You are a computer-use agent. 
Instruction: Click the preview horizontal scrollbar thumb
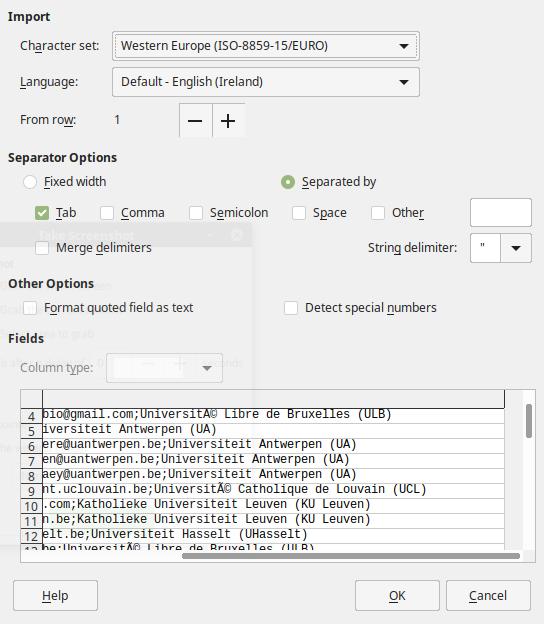[x=351, y=556]
